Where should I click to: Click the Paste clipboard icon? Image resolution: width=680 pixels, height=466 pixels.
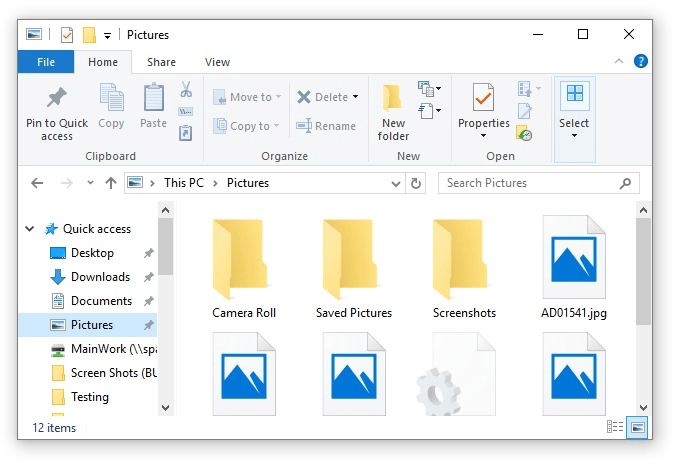pyautogui.click(x=154, y=97)
